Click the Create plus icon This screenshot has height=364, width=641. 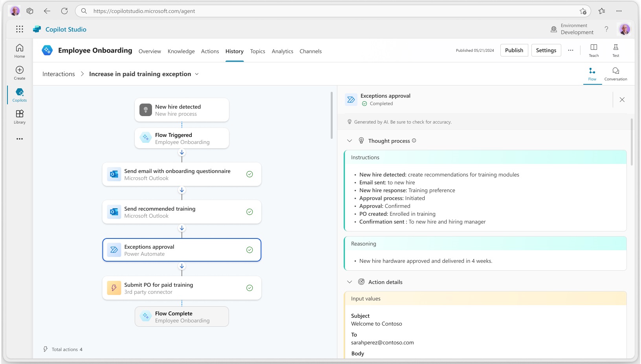[x=20, y=73]
